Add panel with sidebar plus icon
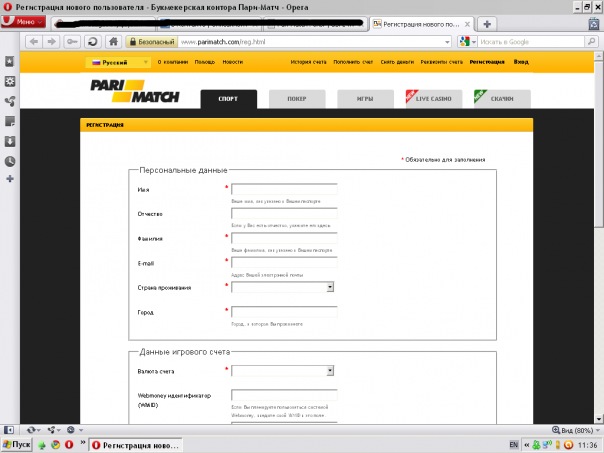604x453 pixels. pos(10,179)
